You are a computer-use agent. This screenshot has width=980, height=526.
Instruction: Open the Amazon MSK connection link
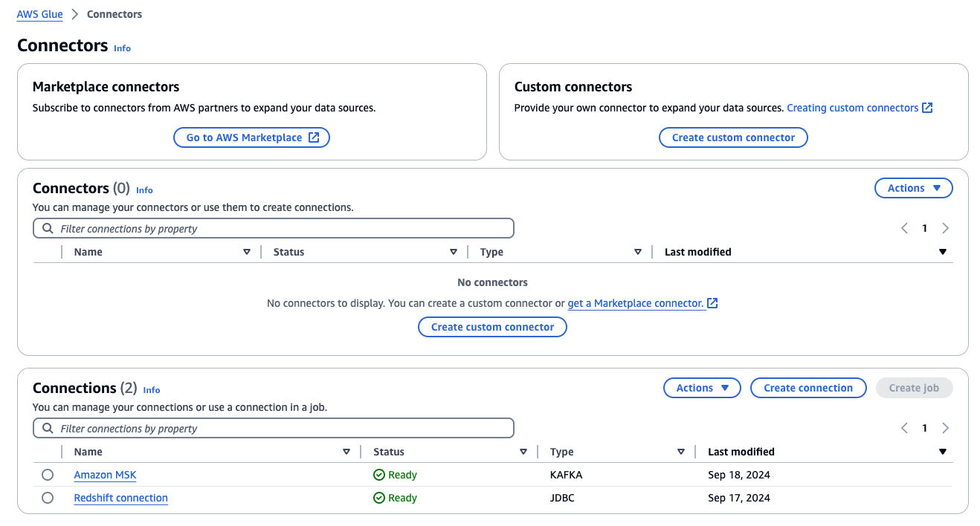pyautogui.click(x=105, y=475)
